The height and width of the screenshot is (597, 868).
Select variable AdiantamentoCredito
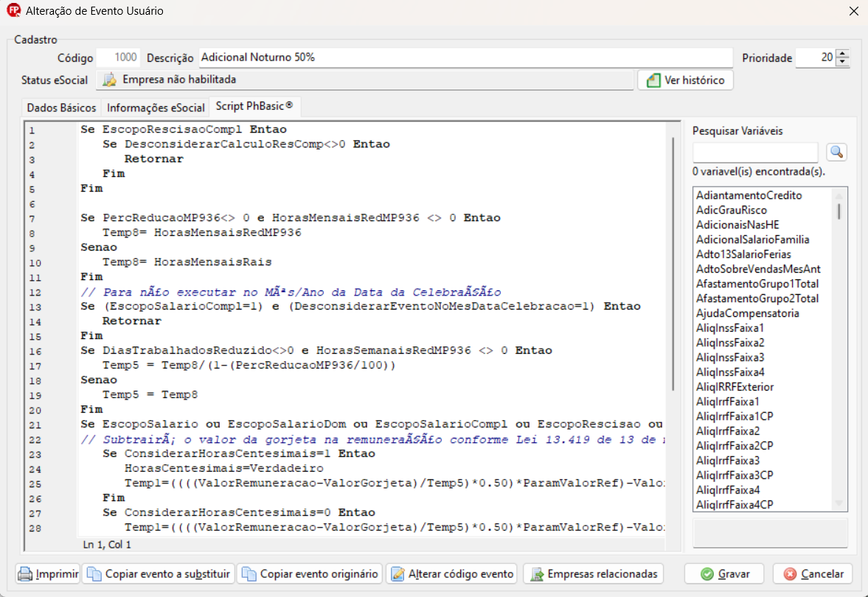(x=749, y=195)
